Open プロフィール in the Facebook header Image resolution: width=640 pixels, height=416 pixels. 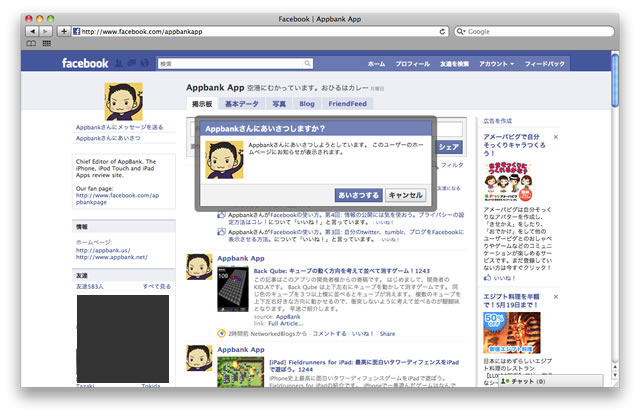(x=412, y=64)
